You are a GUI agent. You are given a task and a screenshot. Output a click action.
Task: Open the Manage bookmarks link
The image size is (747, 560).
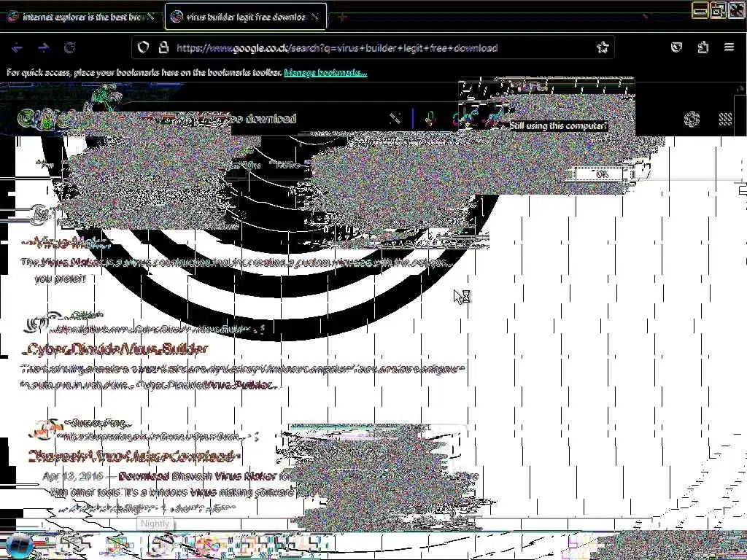point(325,73)
